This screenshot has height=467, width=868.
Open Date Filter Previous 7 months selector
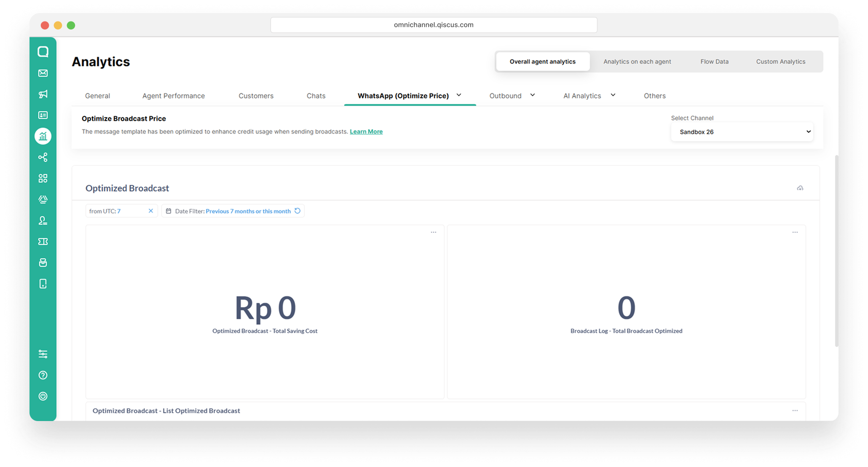pos(248,211)
